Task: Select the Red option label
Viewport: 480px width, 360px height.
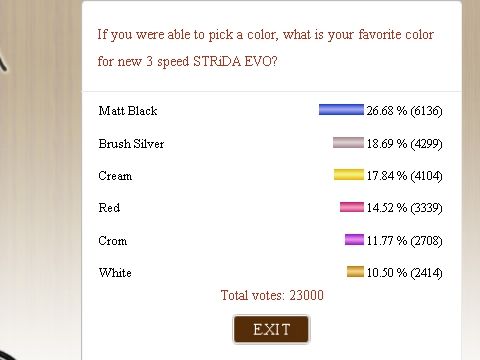Action: (x=109, y=208)
